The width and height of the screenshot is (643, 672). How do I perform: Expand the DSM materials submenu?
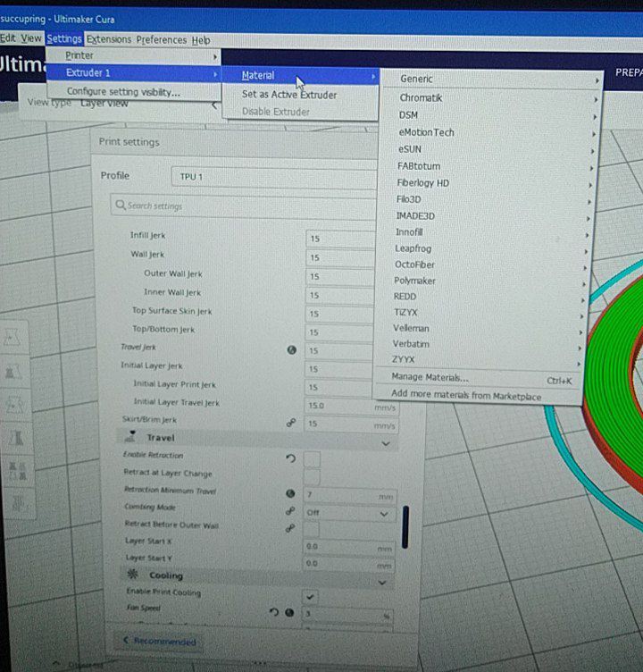(x=489, y=115)
